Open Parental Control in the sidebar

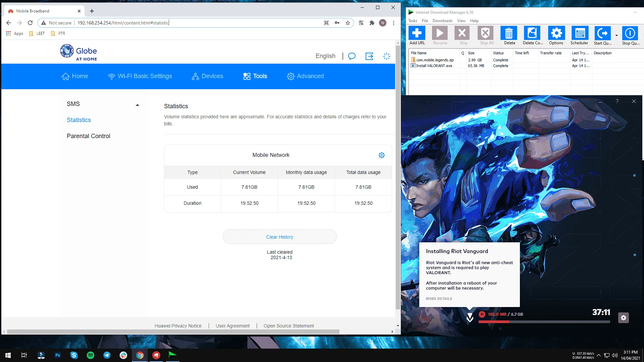pos(89,136)
